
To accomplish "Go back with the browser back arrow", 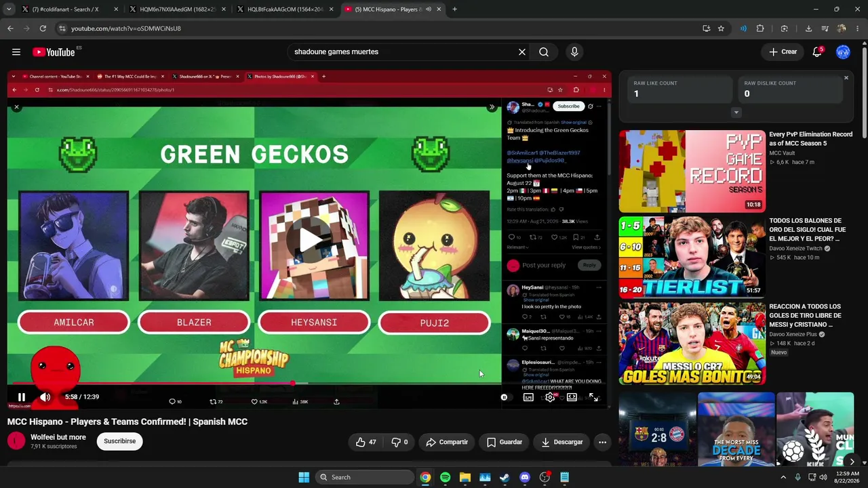I will 10,28.
